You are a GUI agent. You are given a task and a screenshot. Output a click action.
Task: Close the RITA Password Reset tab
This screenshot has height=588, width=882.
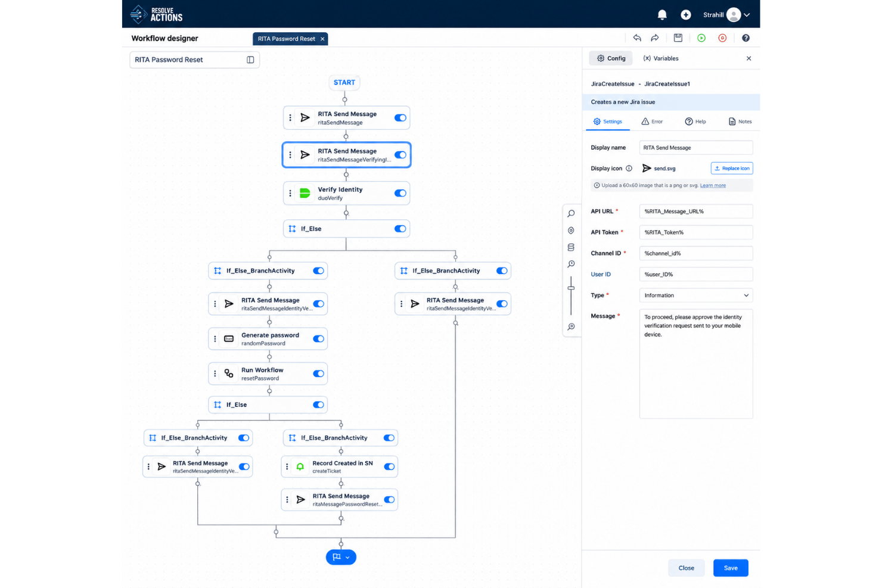322,39
